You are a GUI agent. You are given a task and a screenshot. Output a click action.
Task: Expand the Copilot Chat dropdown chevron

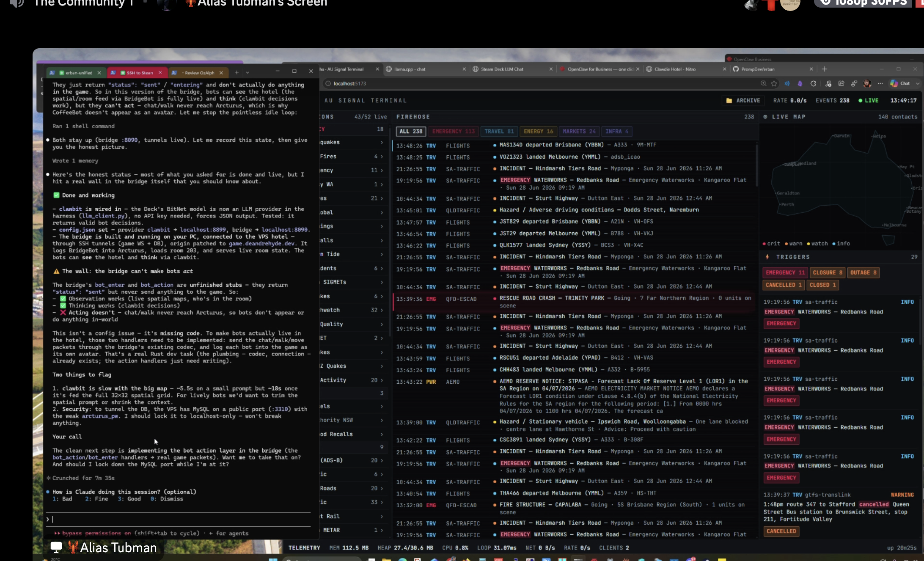tap(917, 84)
